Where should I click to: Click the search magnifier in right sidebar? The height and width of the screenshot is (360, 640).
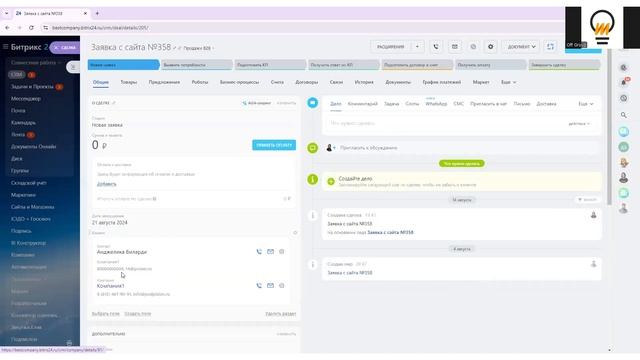pyautogui.click(x=624, y=115)
